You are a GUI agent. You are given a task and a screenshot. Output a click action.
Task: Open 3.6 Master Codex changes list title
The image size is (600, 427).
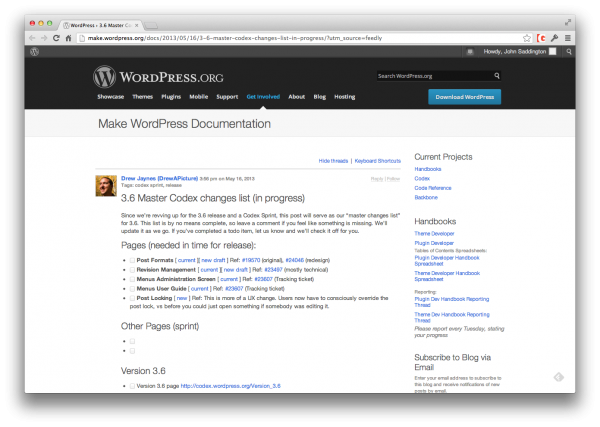pyautogui.click(x=213, y=198)
